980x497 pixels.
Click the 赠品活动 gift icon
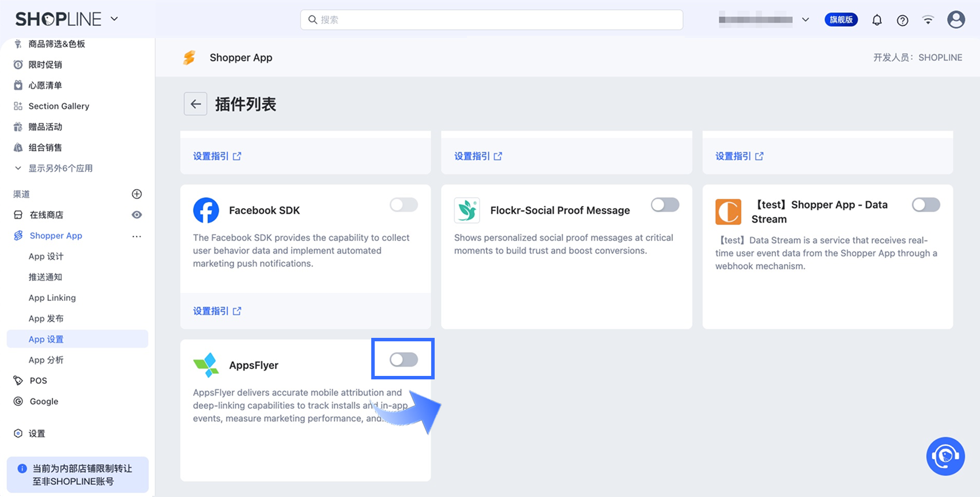click(18, 127)
